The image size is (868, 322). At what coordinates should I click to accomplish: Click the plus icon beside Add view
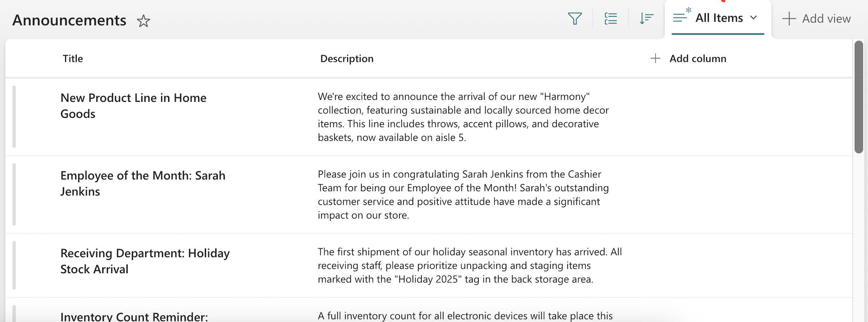(x=789, y=18)
